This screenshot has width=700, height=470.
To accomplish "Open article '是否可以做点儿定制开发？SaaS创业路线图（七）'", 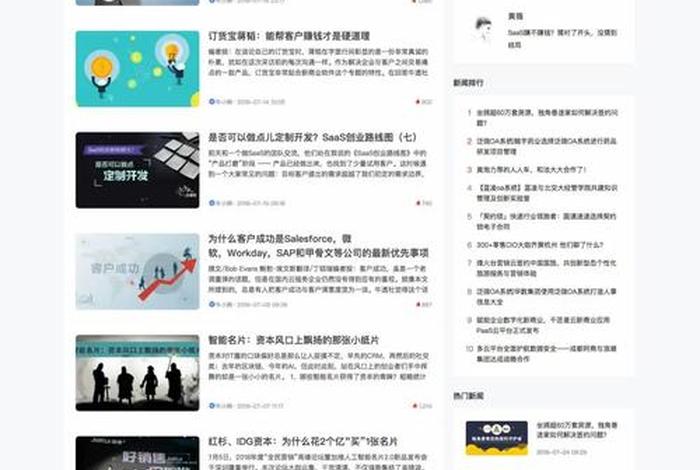I will [312, 137].
